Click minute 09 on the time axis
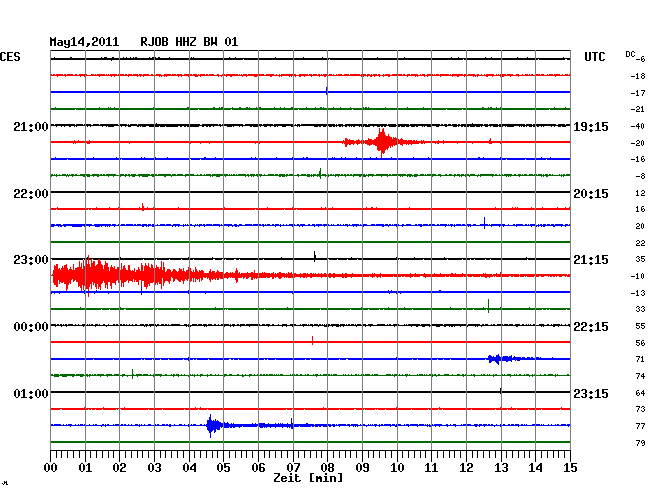 (x=362, y=468)
